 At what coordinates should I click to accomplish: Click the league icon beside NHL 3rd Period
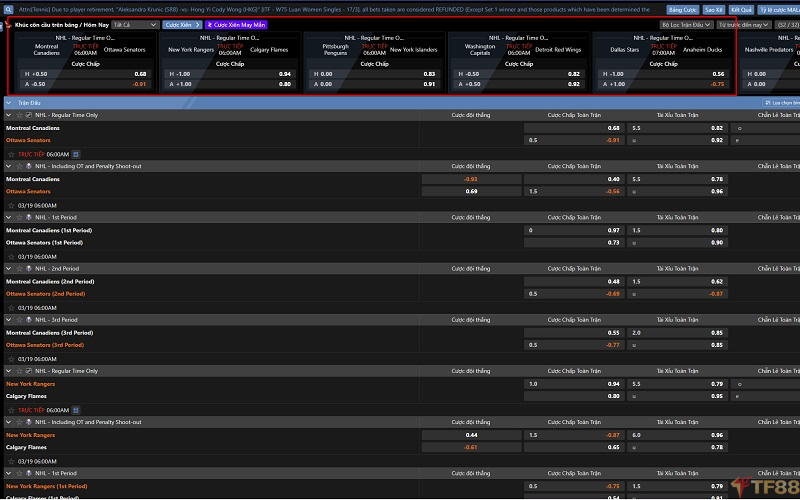pyautogui.click(x=29, y=320)
